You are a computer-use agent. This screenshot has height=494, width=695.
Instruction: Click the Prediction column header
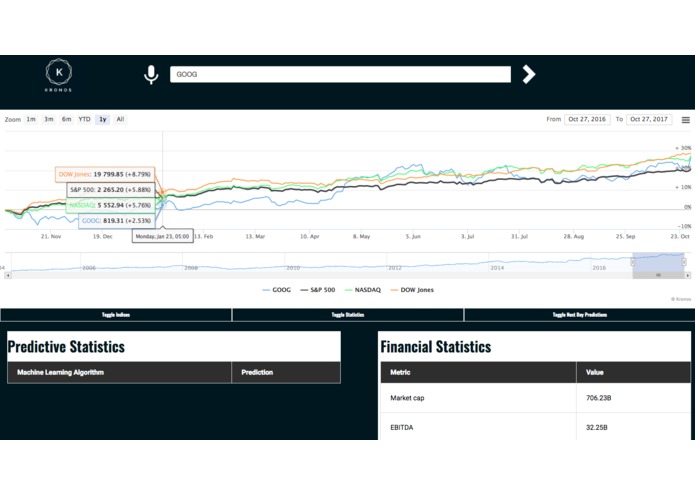pos(286,372)
